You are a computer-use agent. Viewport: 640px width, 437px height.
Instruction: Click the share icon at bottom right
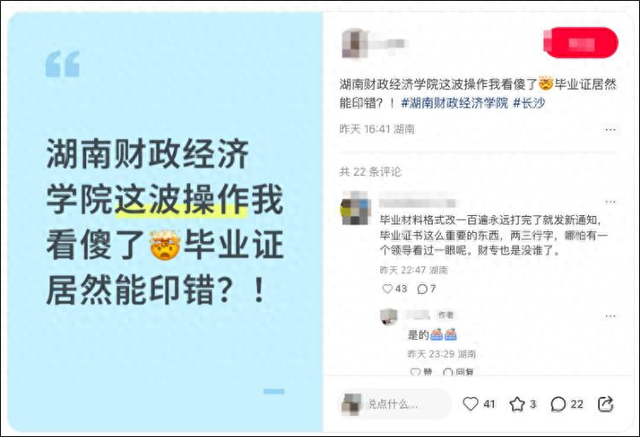point(605,404)
